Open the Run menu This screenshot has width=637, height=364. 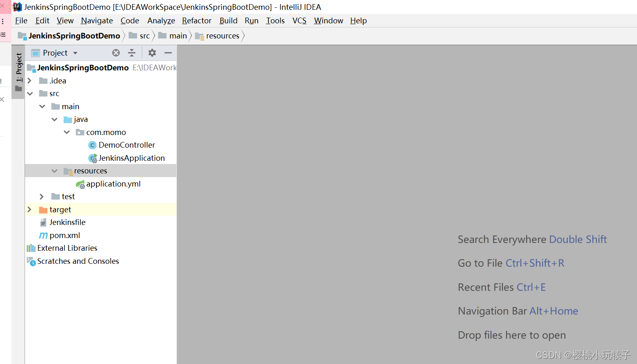point(252,20)
